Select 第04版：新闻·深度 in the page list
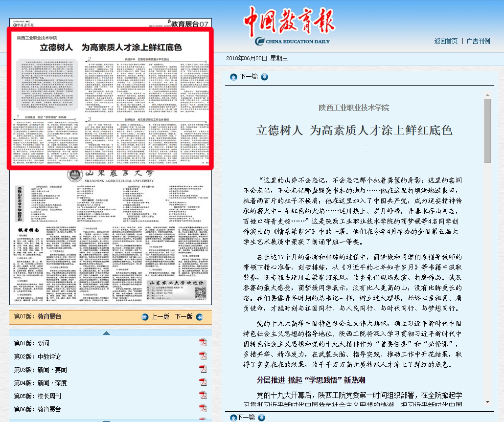This screenshot has width=504, height=422. (x=40, y=383)
